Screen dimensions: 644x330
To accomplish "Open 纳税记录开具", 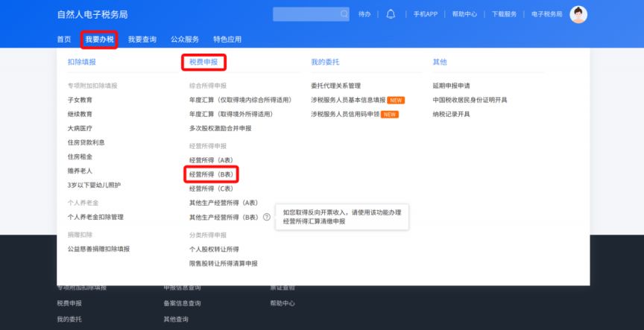I will click(x=452, y=114).
